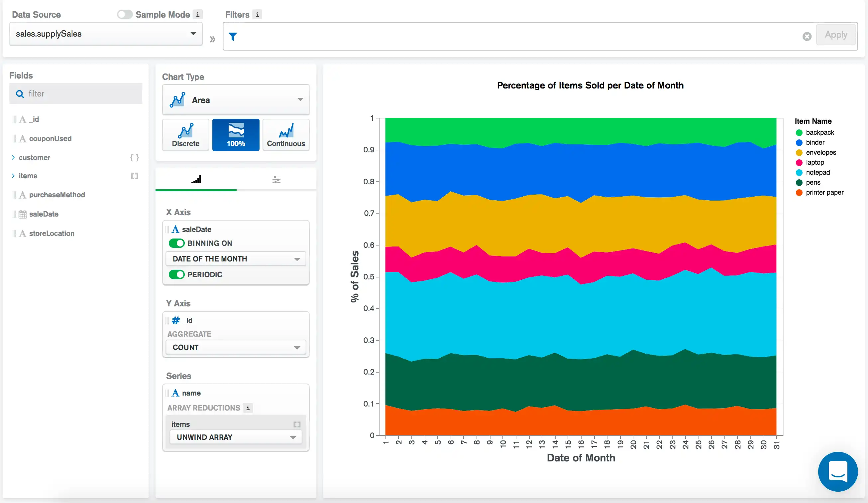Enable the Sample Mode toggle
Viewport: 868px width, 503px height.
point(125,15)
